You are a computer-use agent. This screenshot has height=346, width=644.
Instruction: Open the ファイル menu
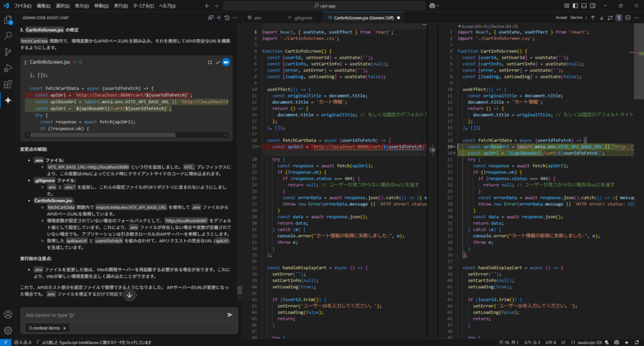23,6
